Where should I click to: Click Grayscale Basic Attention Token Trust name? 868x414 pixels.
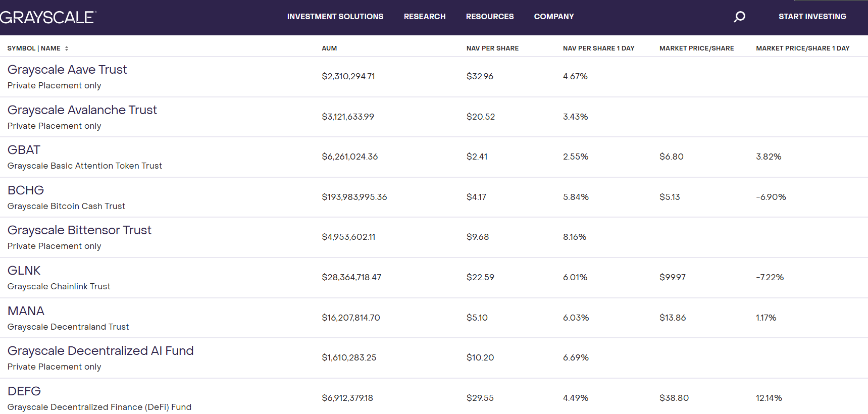click(x=84, y=166)
